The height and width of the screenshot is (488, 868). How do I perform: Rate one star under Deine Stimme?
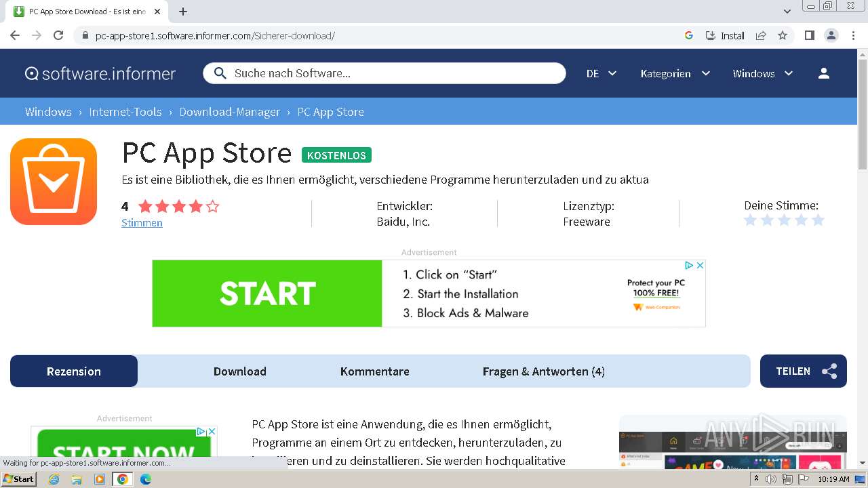click(x=750, y=220)
